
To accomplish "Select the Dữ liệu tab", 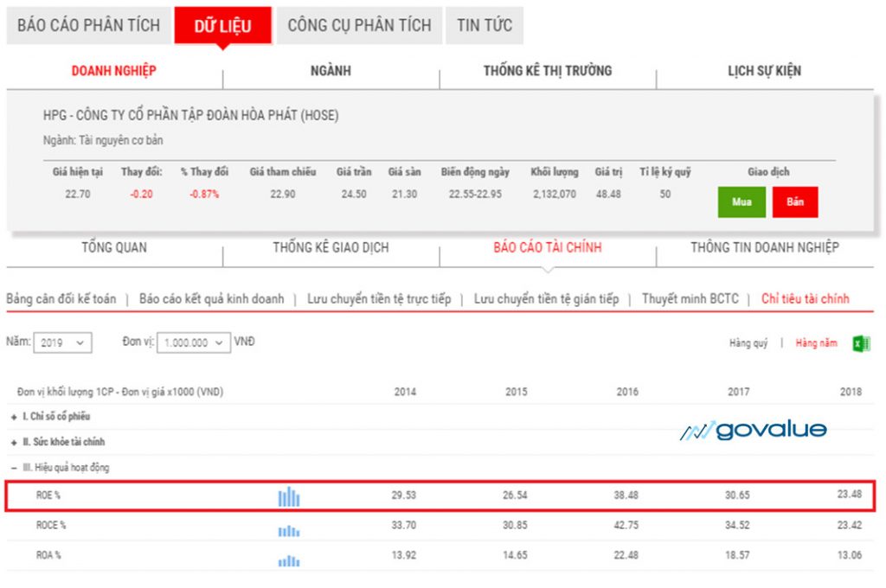I will [222, 25].
